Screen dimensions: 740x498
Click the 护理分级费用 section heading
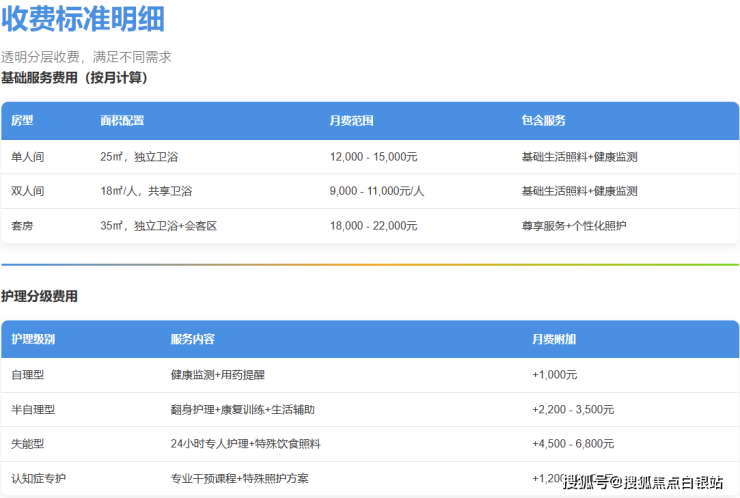point(39,296)
